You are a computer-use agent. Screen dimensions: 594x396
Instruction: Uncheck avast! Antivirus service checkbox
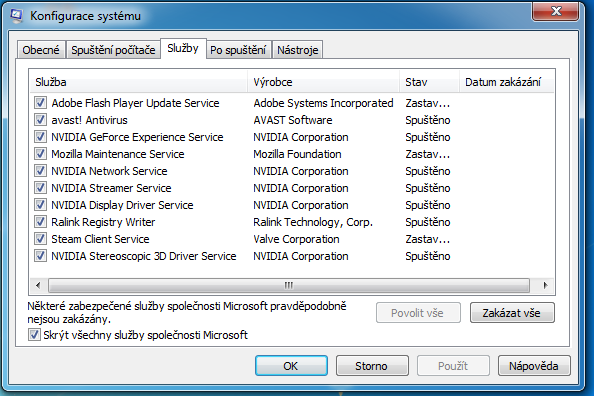(40, 120)
